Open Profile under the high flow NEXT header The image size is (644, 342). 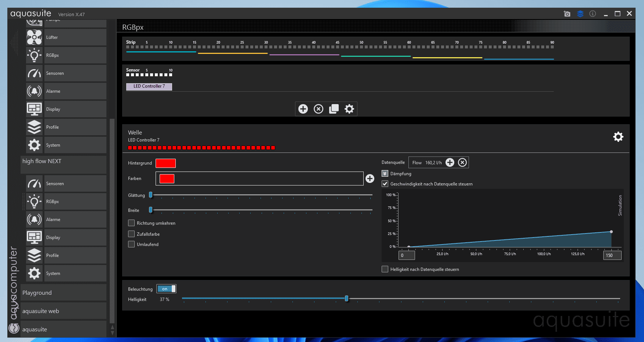66,255
